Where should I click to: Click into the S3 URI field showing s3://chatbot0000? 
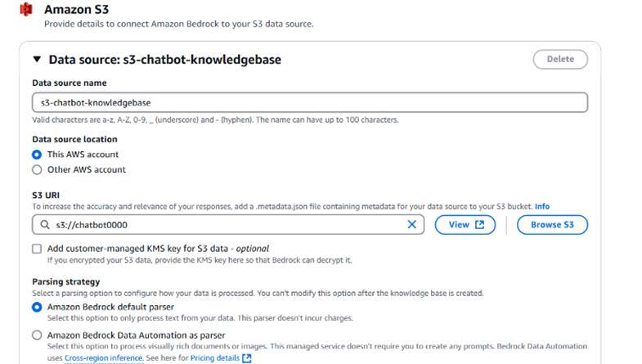click(228, 224)
